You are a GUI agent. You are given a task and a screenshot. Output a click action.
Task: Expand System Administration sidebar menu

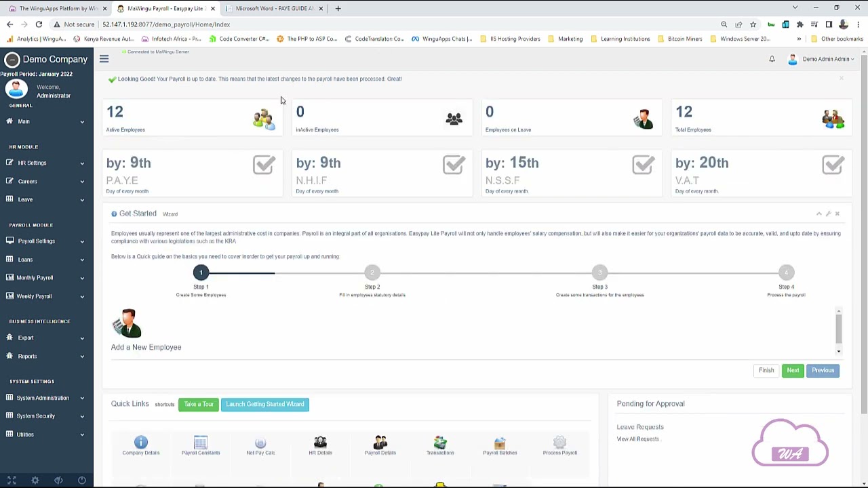tap(46, 398)
